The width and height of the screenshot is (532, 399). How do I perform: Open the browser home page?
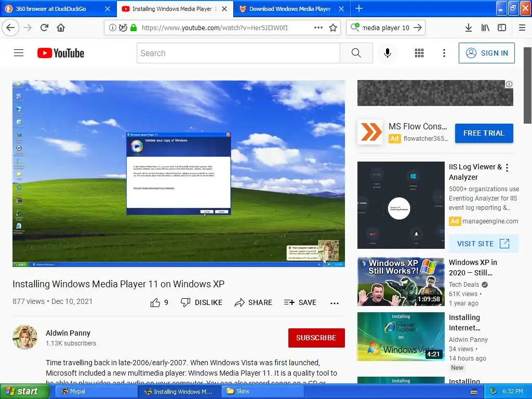pos(61,28)
